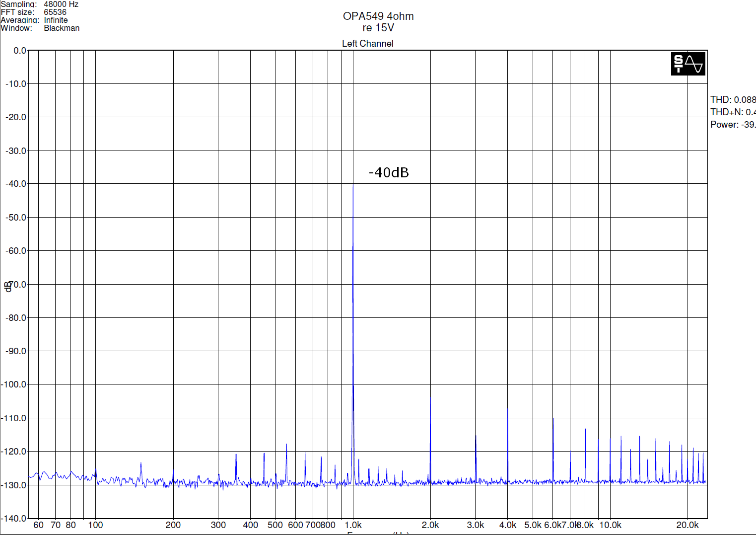Select the '-50.0' y-axis label
Image resolution: width=756 pixels, height=535 pixels.
pos(16,218)
